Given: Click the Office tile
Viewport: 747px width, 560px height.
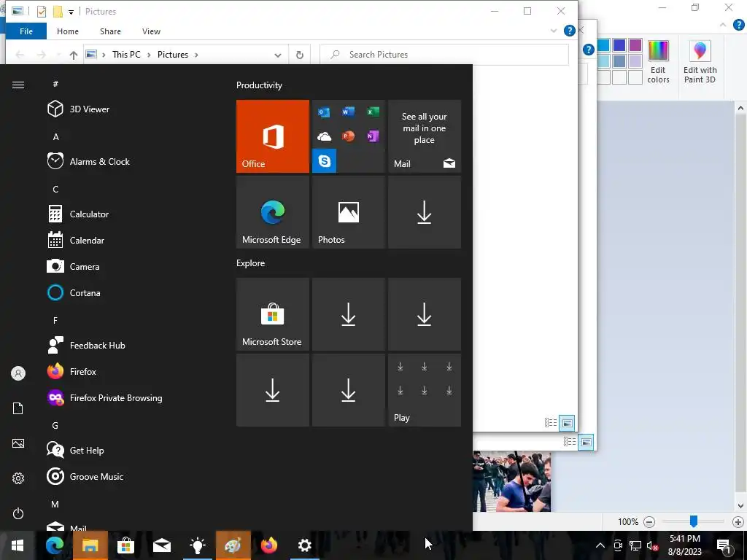Looking at the screenshot, I should click(x=273, y=136).
